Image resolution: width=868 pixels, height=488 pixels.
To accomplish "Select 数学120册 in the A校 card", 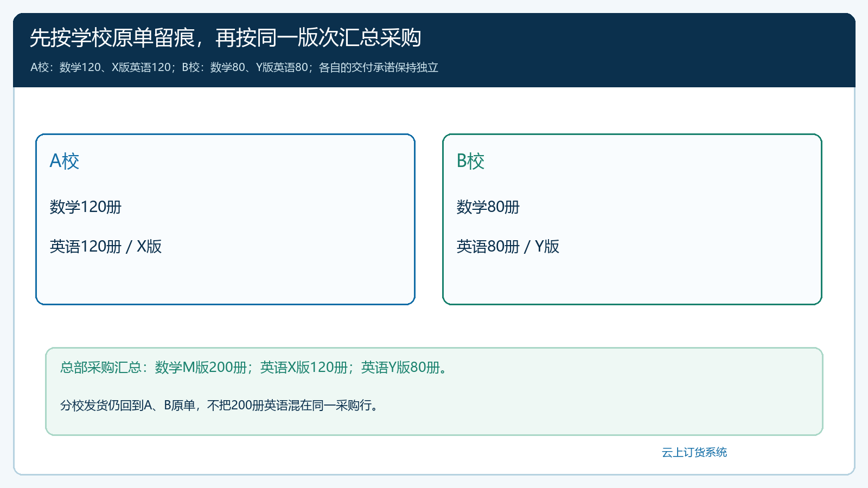I will click(x=86, y=207).
